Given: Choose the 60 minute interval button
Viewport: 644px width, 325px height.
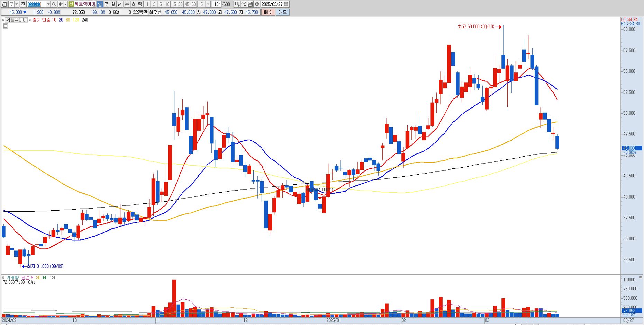Looking at the screenshot, I should [x=193, y=4].
